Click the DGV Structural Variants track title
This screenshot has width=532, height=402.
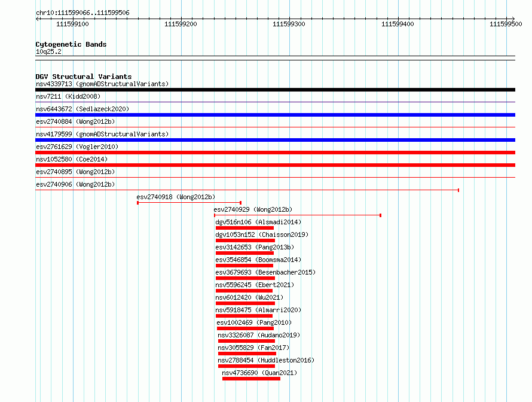(84, 77)
